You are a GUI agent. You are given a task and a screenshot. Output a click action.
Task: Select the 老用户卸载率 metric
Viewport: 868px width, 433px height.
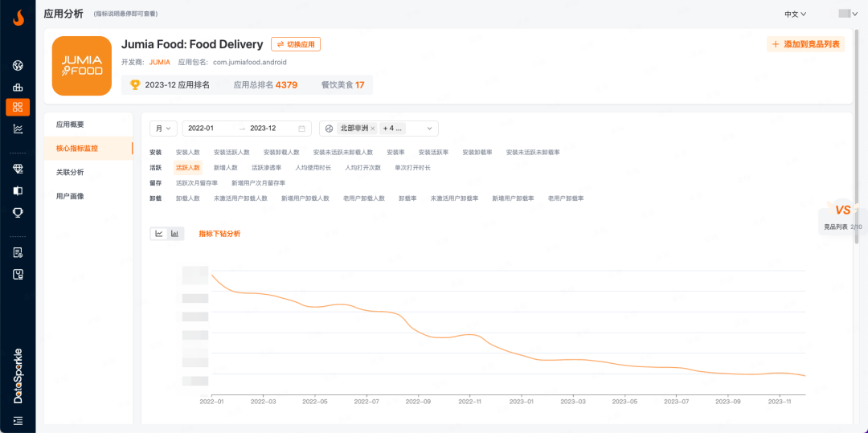[x=566, y=198]
